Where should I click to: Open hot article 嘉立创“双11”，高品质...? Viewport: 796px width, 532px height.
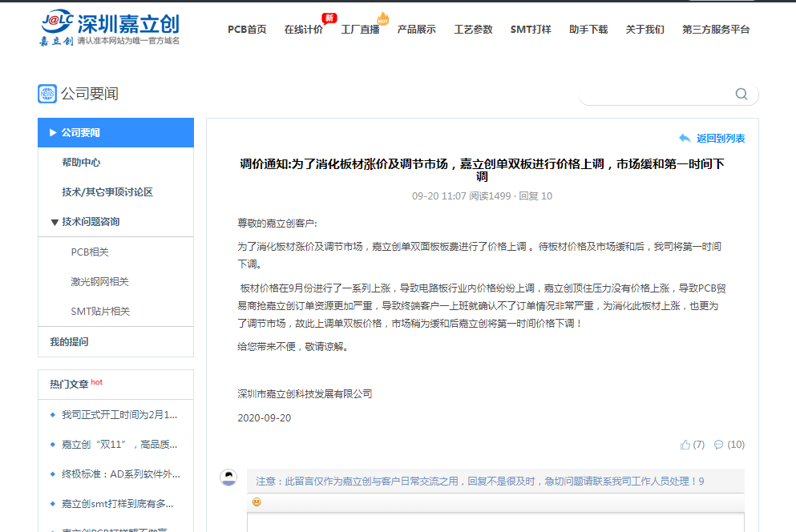click(119, 445)
